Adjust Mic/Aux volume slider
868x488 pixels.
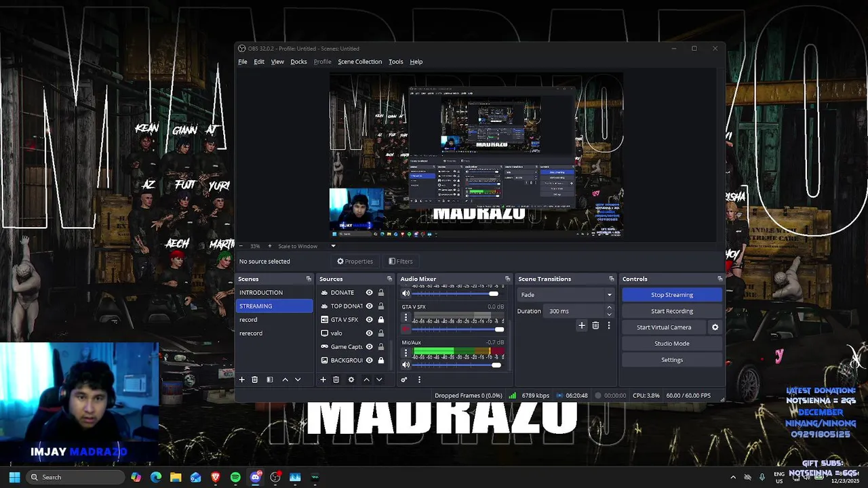458,365
